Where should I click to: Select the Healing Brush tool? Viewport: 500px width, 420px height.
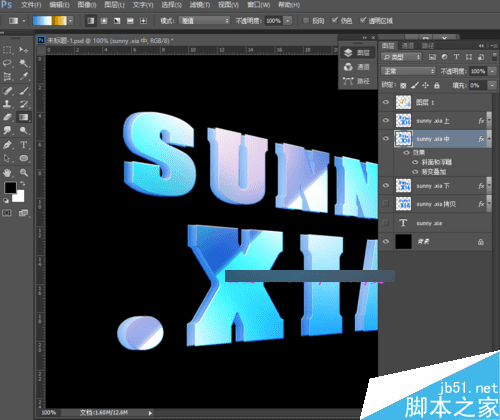(x=7, y=91)
